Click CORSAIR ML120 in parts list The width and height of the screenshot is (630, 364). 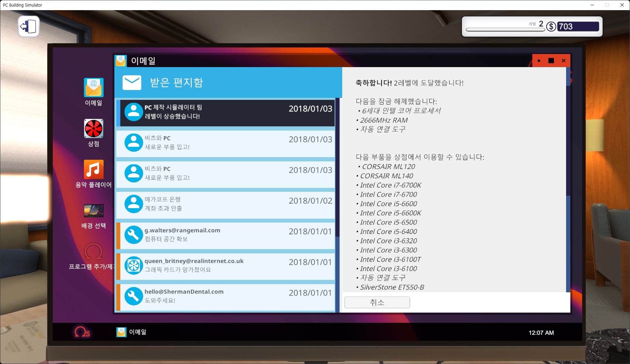click(388, 167)
